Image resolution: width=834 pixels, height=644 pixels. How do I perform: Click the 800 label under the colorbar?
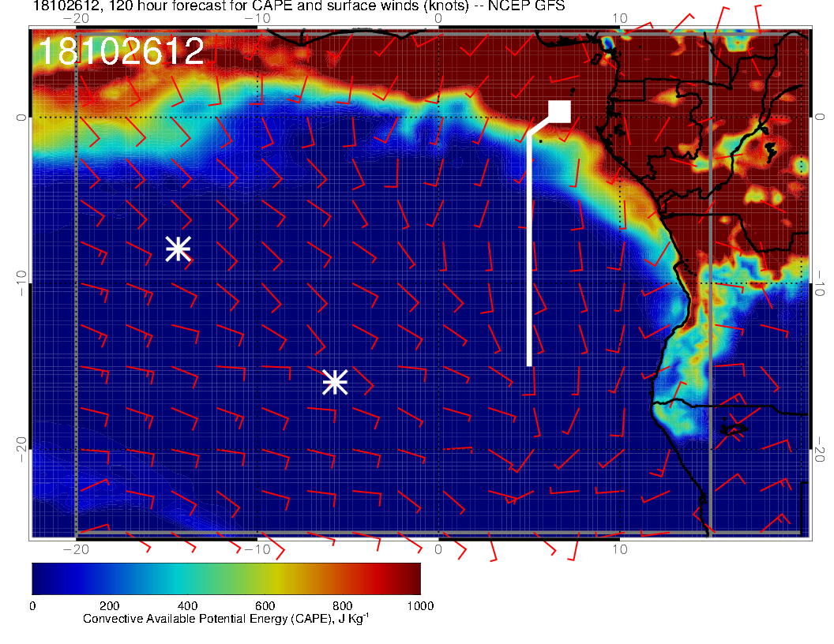pyautogui.click(x=342, y=605)
